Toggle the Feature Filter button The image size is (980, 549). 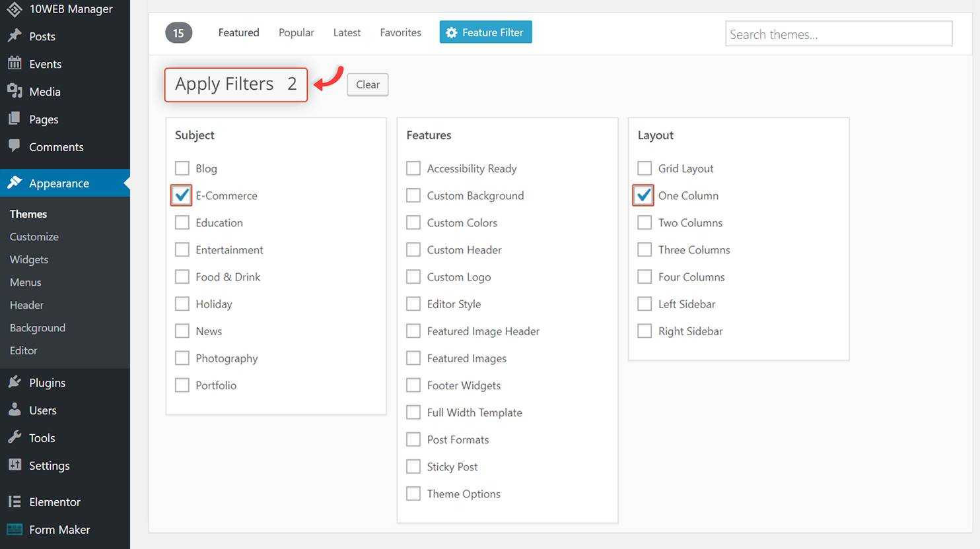(485, 32)
